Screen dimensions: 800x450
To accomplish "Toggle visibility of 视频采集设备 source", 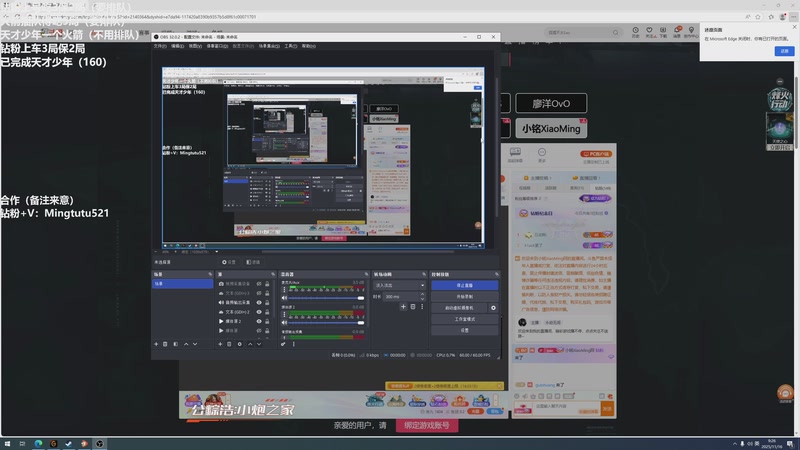I will pyautogui.click(x=259, y=284).
